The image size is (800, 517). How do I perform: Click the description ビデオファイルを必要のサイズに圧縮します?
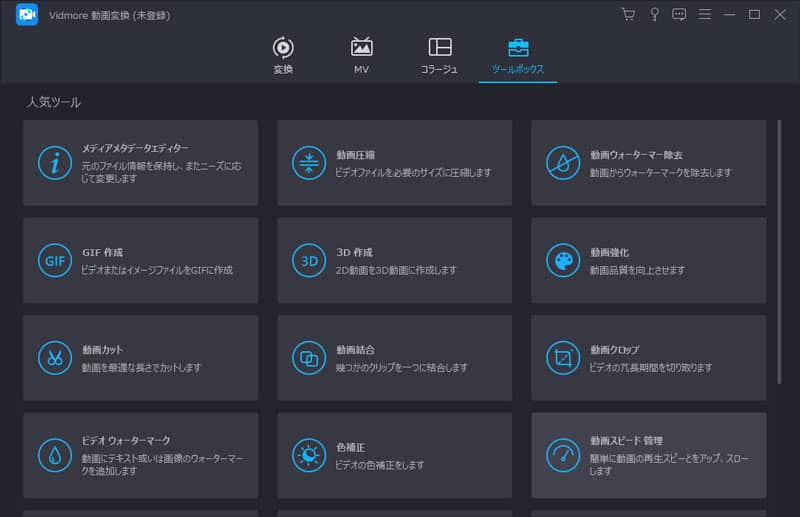click(x=413, y=173)
